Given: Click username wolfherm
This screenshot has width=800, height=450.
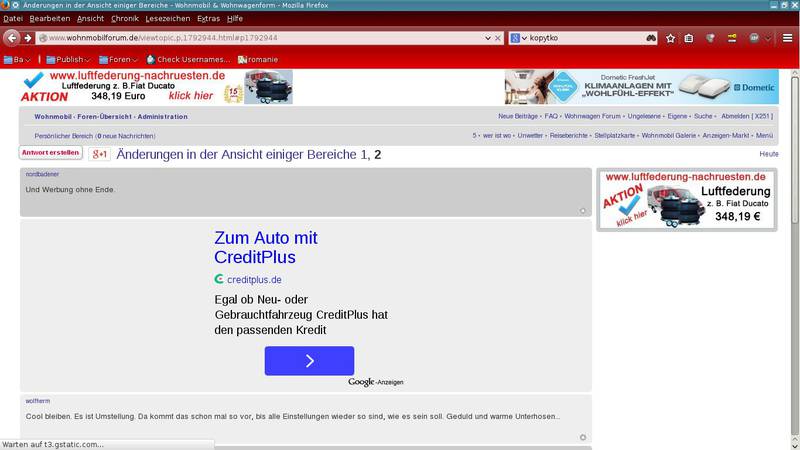Looking at the screenshot, I should tap(38, 401).
